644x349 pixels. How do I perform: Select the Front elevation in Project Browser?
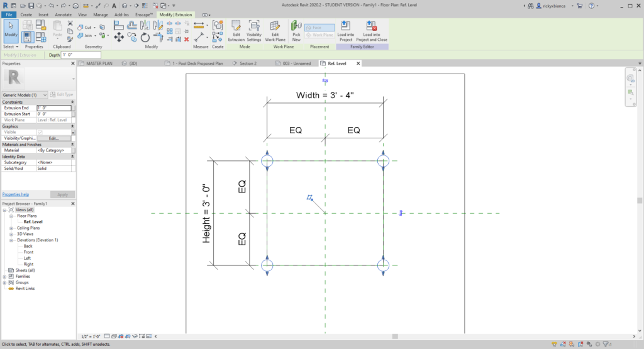28,252
